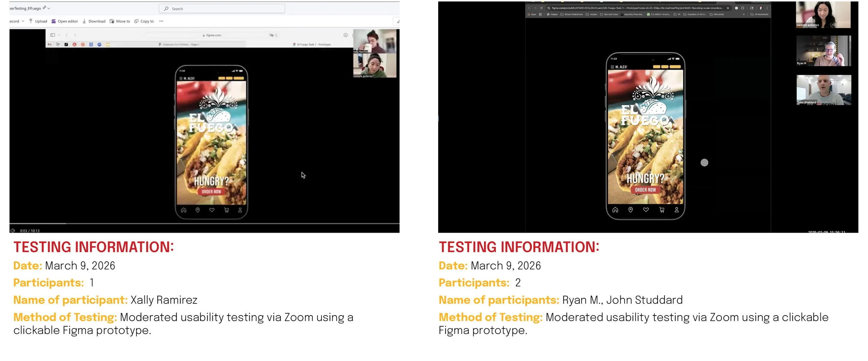Open Academy of Art U bookmark folder
The height and width of the screenshot is (361, 868).
coord(695,15)
